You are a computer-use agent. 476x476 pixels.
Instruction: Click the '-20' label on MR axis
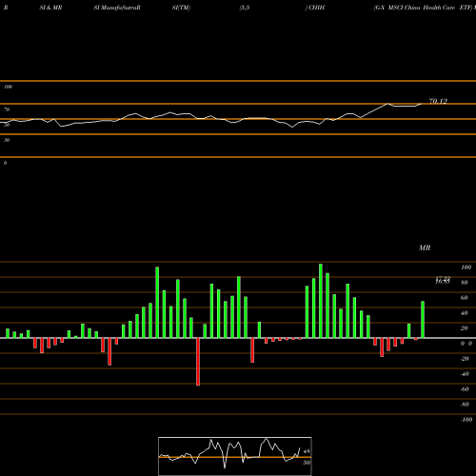pyautogui.click(x=465, y=359)
